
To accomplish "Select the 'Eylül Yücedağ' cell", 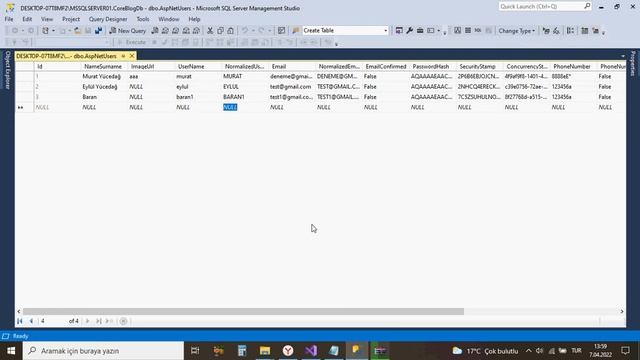I will coord(104,87).
